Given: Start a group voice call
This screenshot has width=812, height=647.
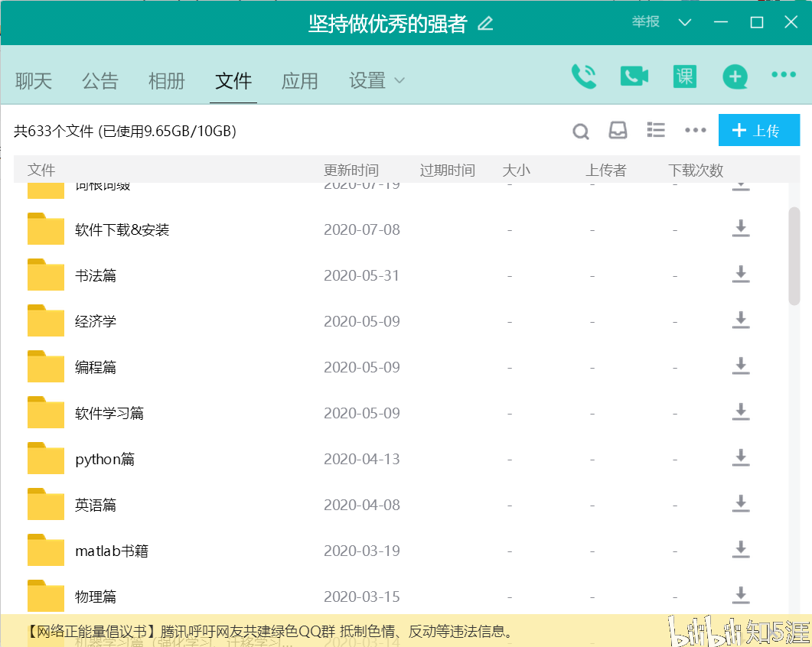Looking at the screenshot, I should point(584,76).
